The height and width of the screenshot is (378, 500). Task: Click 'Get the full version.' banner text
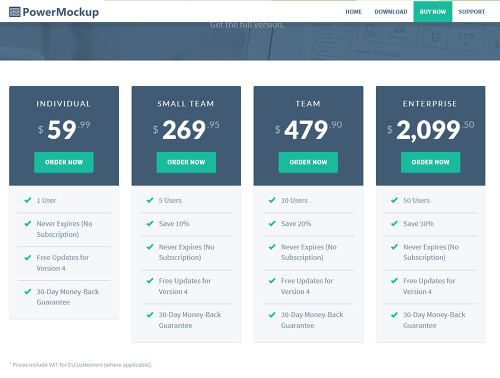(x=247, y=25)
